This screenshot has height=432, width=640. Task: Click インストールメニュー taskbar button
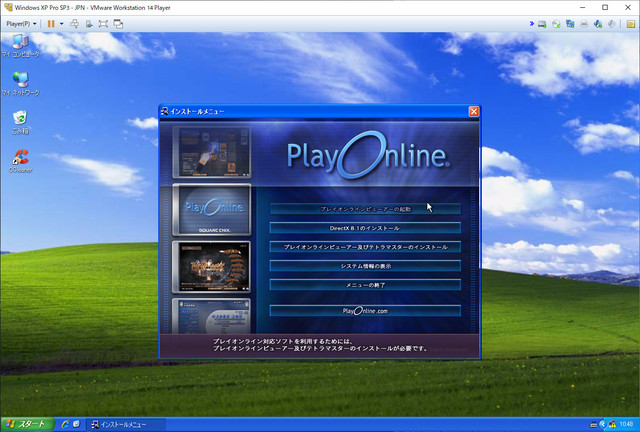(x=126, y=425)
